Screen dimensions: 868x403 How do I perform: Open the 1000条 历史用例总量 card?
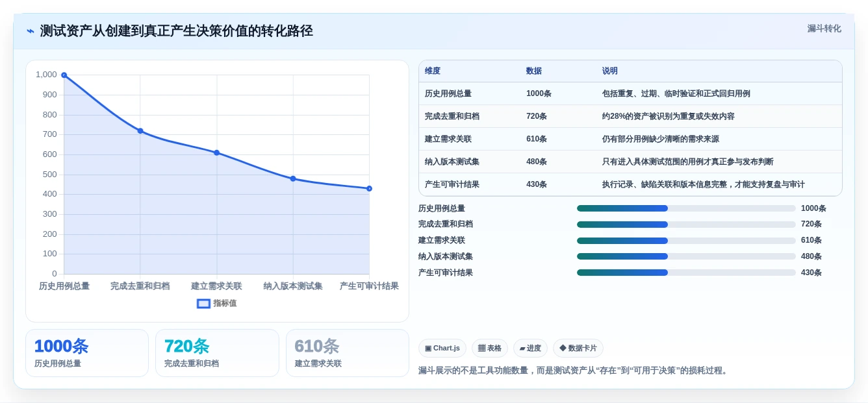tap(87, 353)
